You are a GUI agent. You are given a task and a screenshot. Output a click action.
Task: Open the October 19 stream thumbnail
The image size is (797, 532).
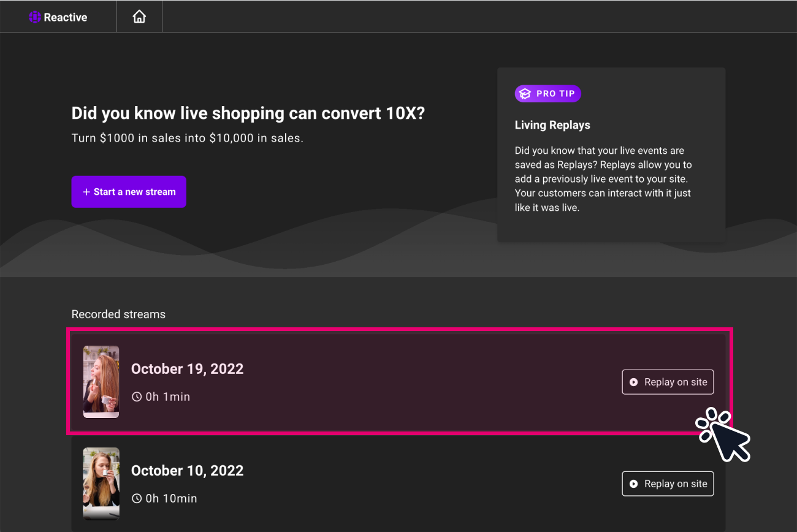click(x=101, y=382)
